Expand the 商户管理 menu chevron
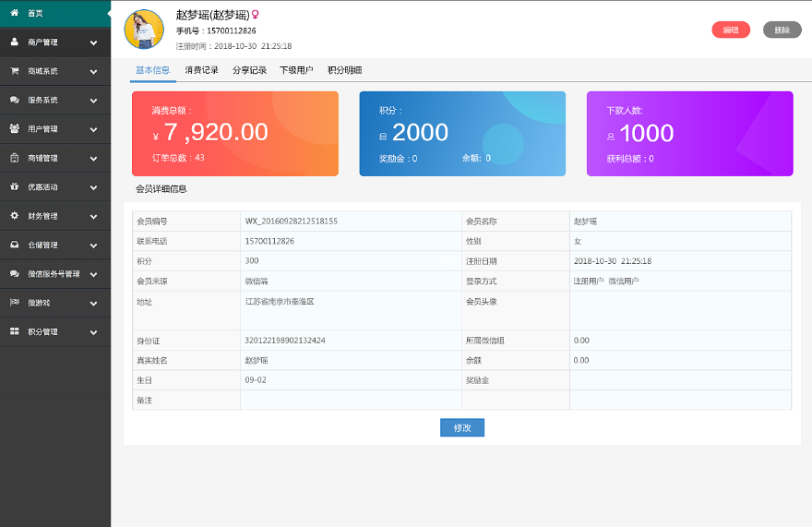Image resolution: width=812 pixels, height=527 pixels. [94, 42]
